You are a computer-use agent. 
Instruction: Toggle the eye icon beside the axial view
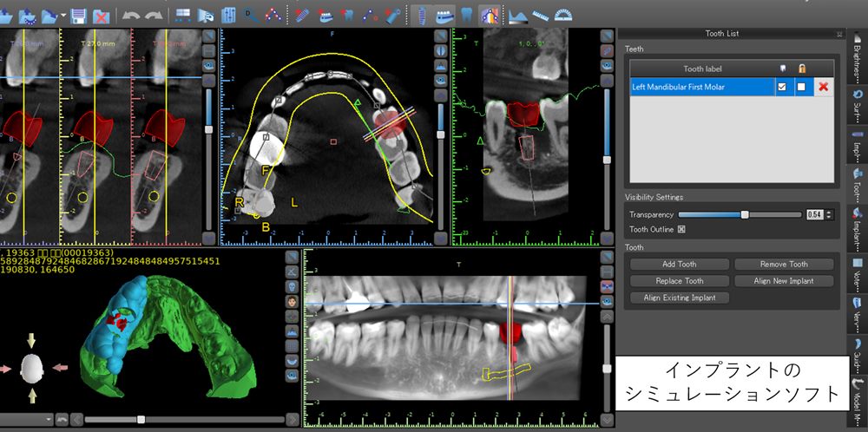(441, 80)
